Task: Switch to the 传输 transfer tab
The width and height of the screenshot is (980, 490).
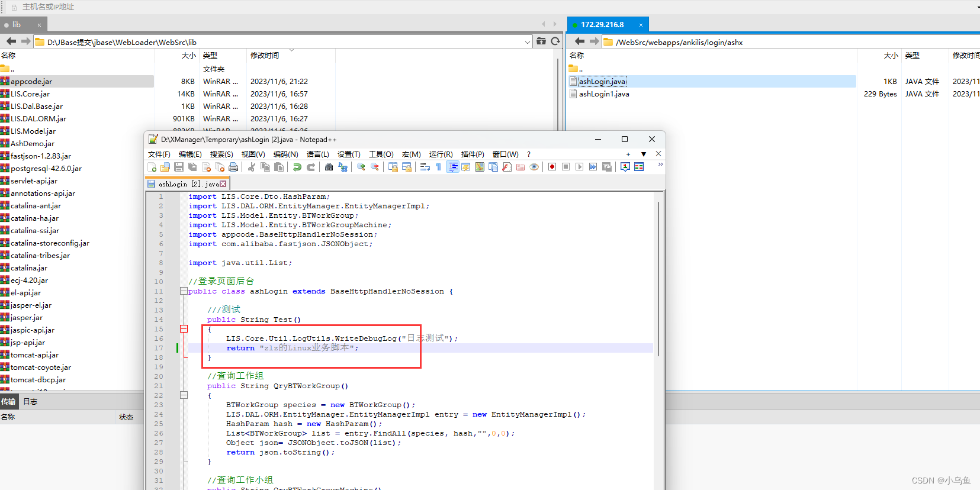Action: [x=8, y=401]
